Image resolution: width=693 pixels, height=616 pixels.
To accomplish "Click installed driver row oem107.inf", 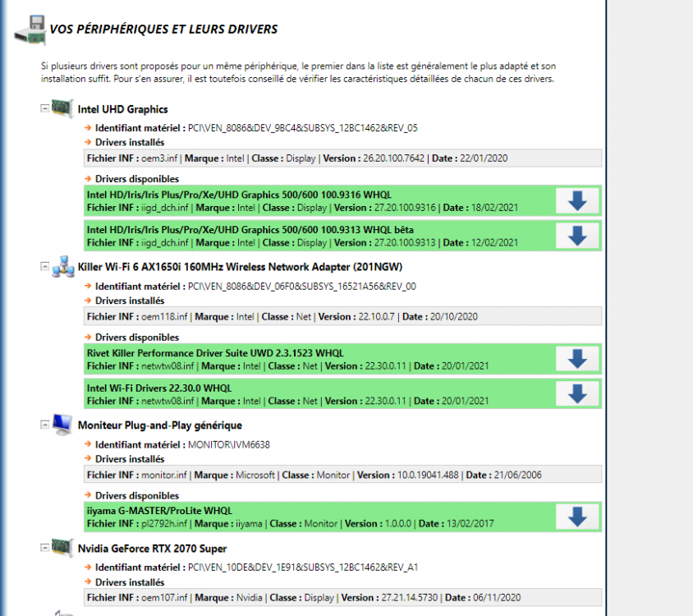I will [342, 597].
